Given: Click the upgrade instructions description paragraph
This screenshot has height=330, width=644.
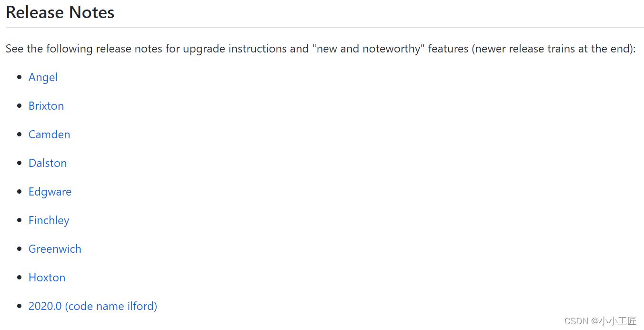Looking at the screenshot, I should (321, 49).
